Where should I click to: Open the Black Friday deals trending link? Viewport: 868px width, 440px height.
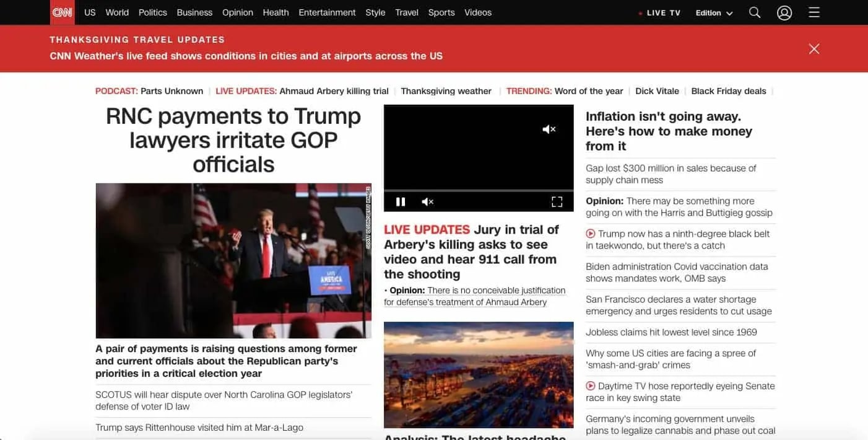point(728,91)
